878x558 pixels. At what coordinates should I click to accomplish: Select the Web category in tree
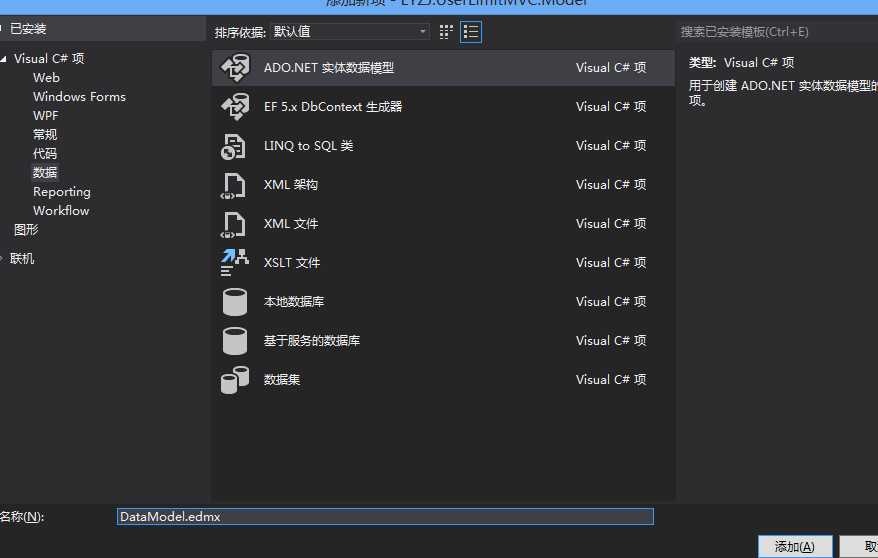(46, 78)
